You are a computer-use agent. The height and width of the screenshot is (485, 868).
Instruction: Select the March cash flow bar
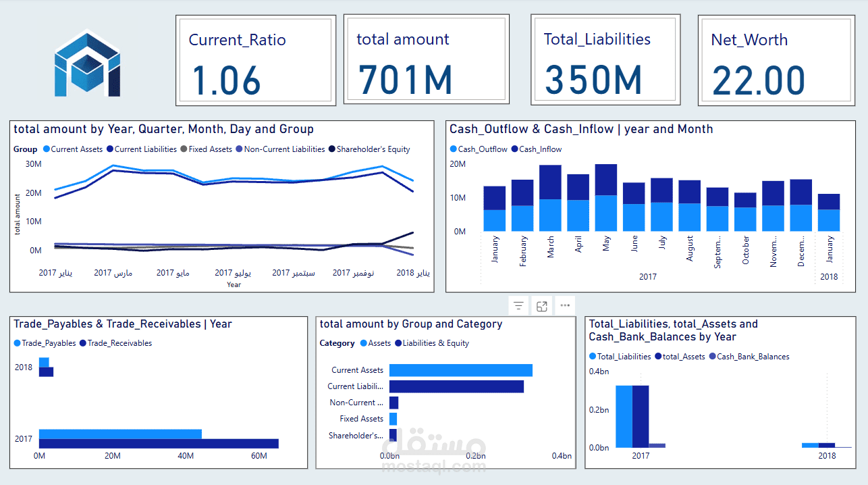[x=550, y=198]
